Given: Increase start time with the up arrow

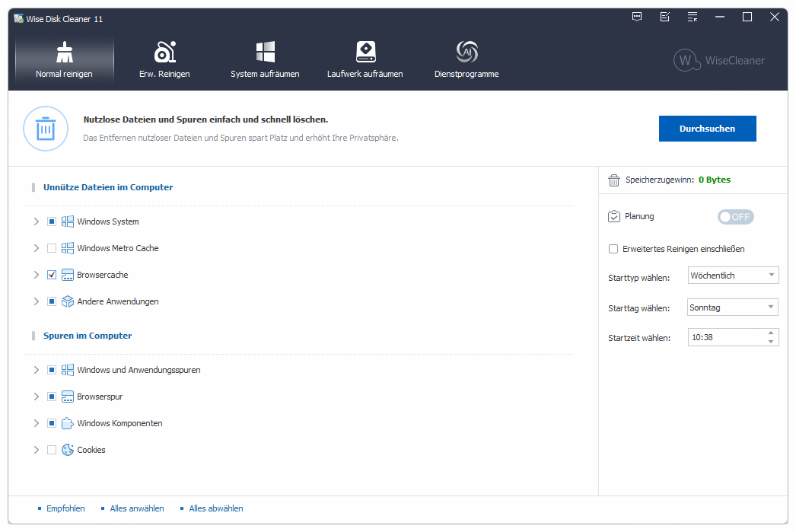Looking at the screenshot, I should tap(772, 333).
